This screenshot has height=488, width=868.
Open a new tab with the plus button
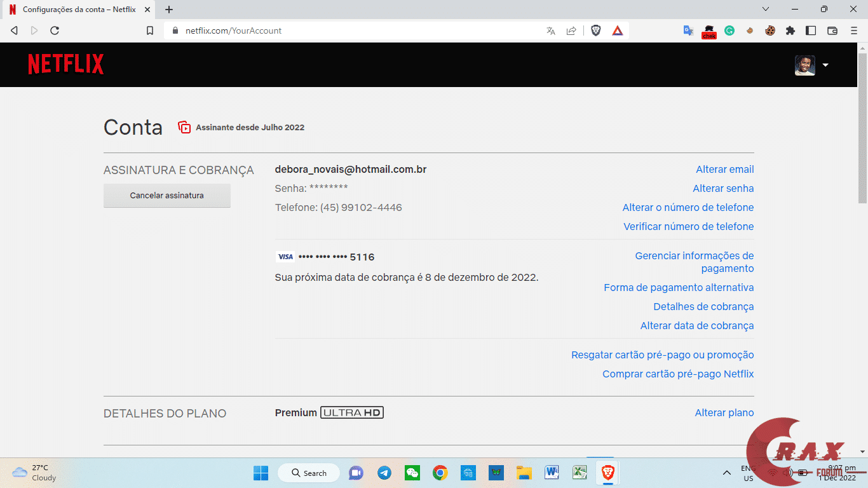click(169, 10)
